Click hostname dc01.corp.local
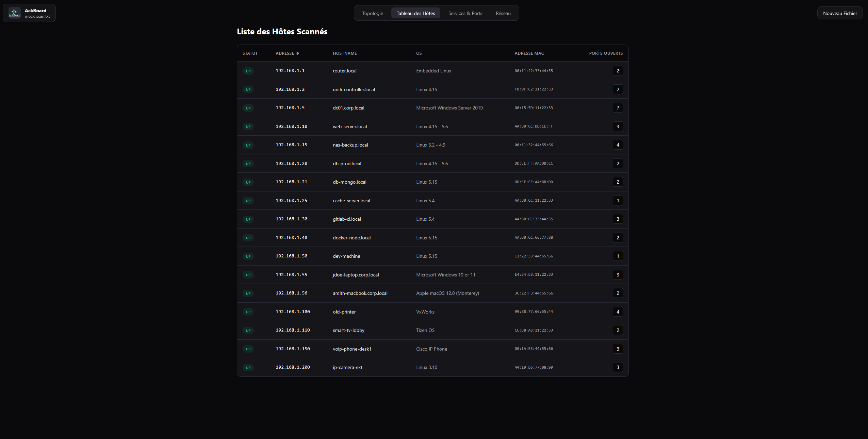Screen dimensions: 868x439 click(x=348, y=108)
